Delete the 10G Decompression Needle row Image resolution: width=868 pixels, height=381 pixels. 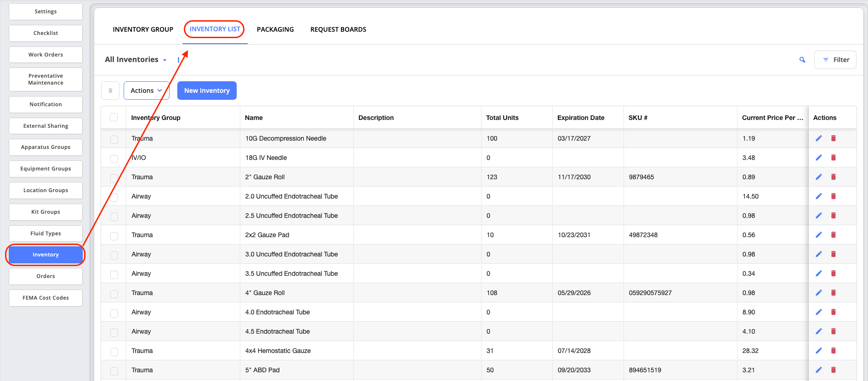tap(834, 138)
